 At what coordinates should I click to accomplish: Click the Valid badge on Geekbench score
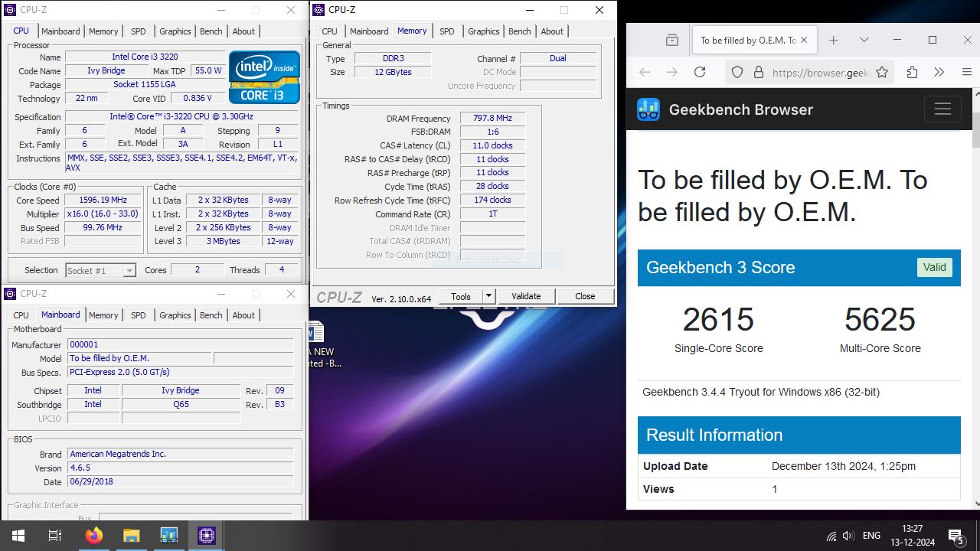click(x=935, y=267)
